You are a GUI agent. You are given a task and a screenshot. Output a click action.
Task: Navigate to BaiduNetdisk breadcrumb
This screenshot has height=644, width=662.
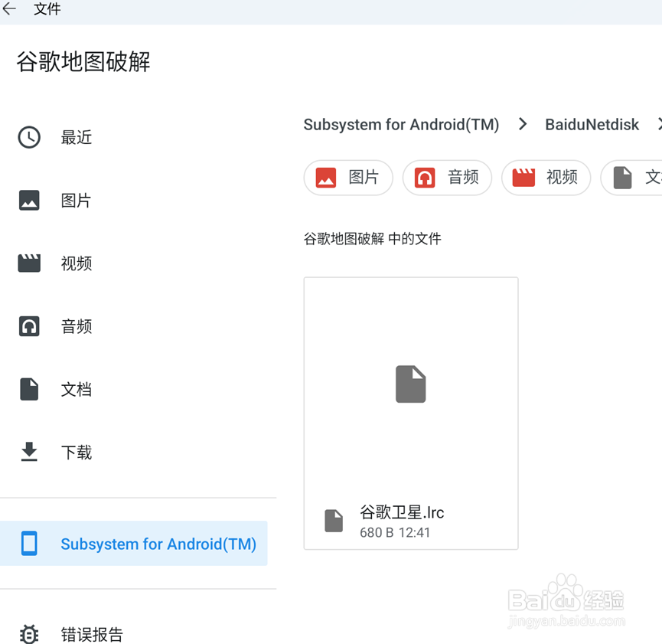pyautogui.click(x=592, y=125)
